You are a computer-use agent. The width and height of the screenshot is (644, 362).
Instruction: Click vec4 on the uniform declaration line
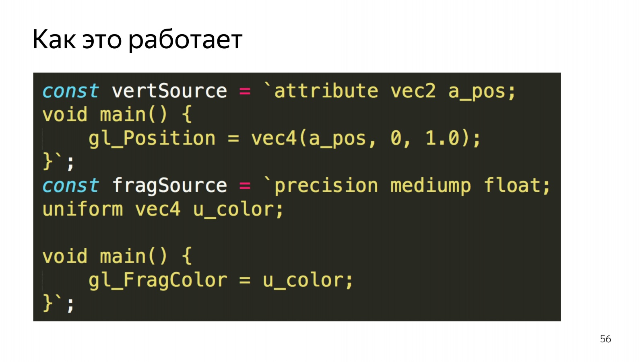coord(158,209)
